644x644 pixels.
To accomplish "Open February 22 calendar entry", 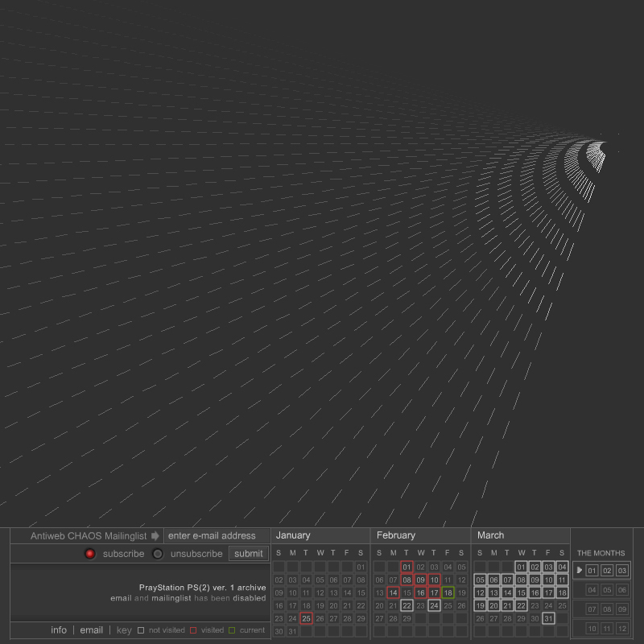I will coord(407,606).
